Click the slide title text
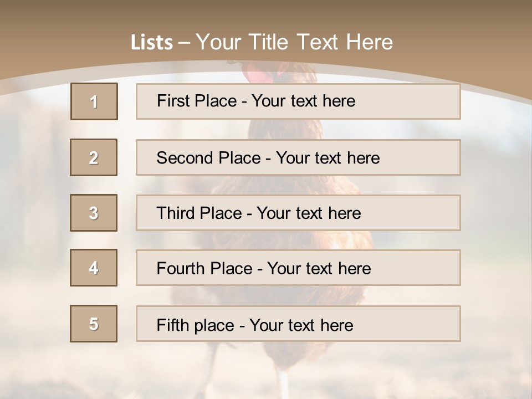The image size is (532, 399). (262, 43)
